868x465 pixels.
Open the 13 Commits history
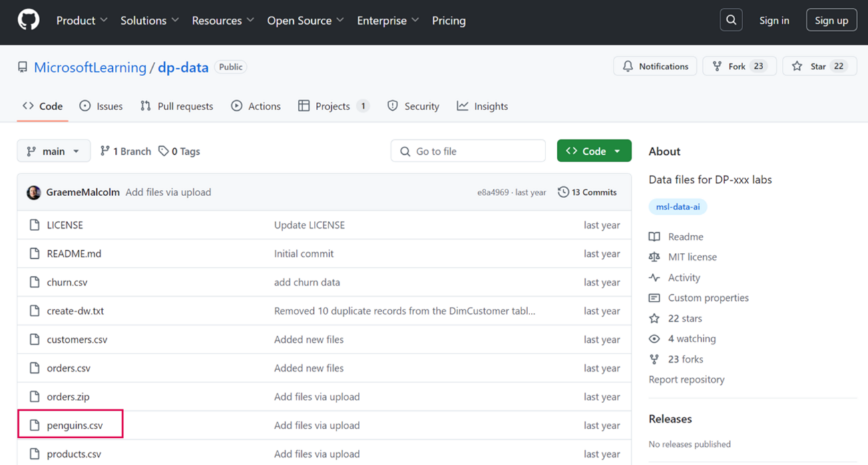coord(588,192)
